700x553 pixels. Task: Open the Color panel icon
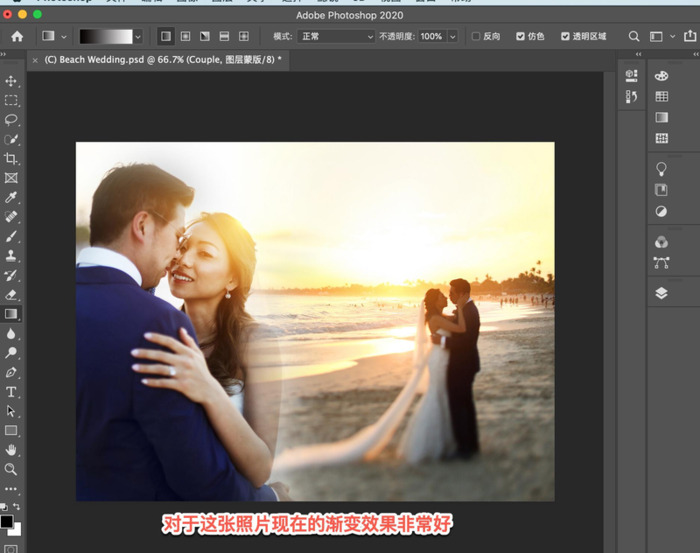662,76
